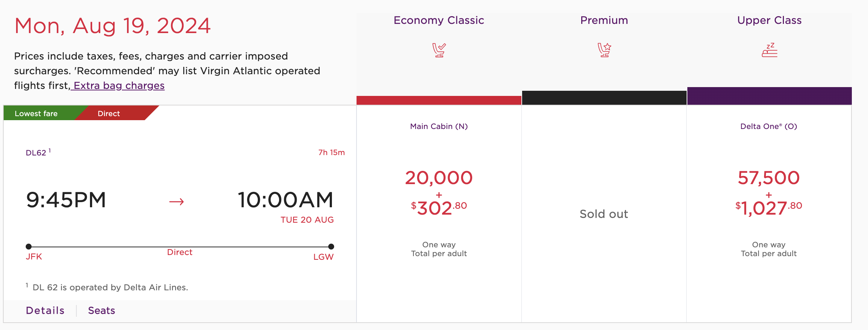Viewport: 868px width, 330px height.
Task: Click the LGW arrival dot on route line
Action: coord(331,247)
